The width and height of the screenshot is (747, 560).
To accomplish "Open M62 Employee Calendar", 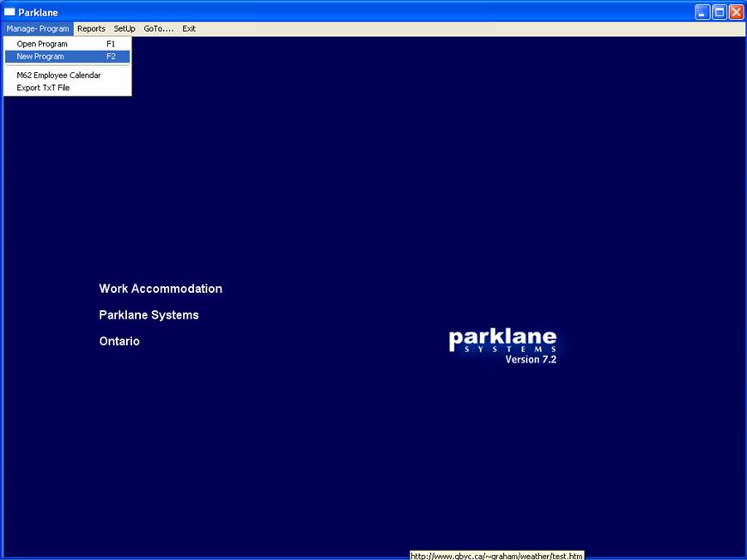I will 67,76.
